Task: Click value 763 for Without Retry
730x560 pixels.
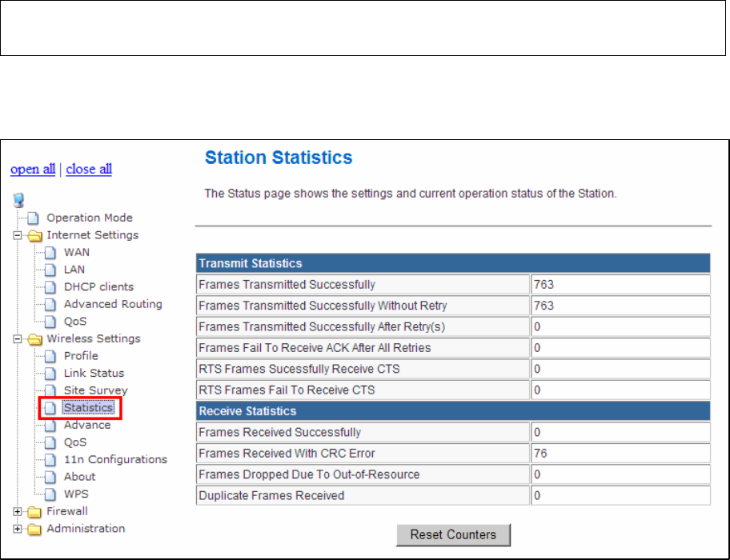Action: 543,306
